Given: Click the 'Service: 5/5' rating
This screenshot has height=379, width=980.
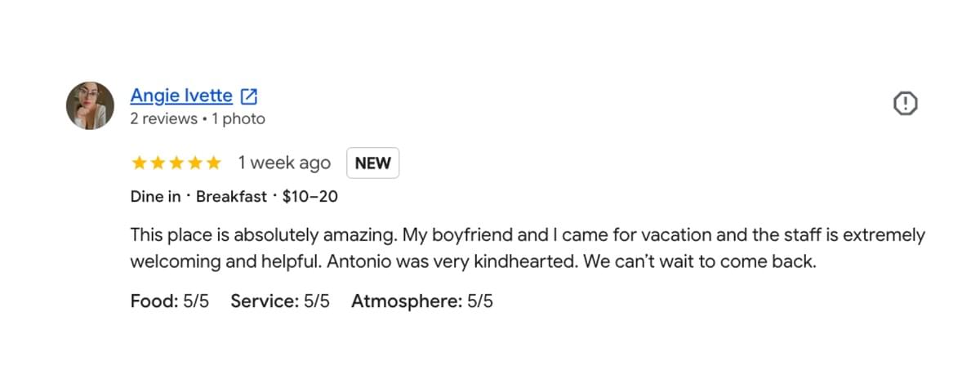Looking at the screenshot, I should (x=280, y=301).
